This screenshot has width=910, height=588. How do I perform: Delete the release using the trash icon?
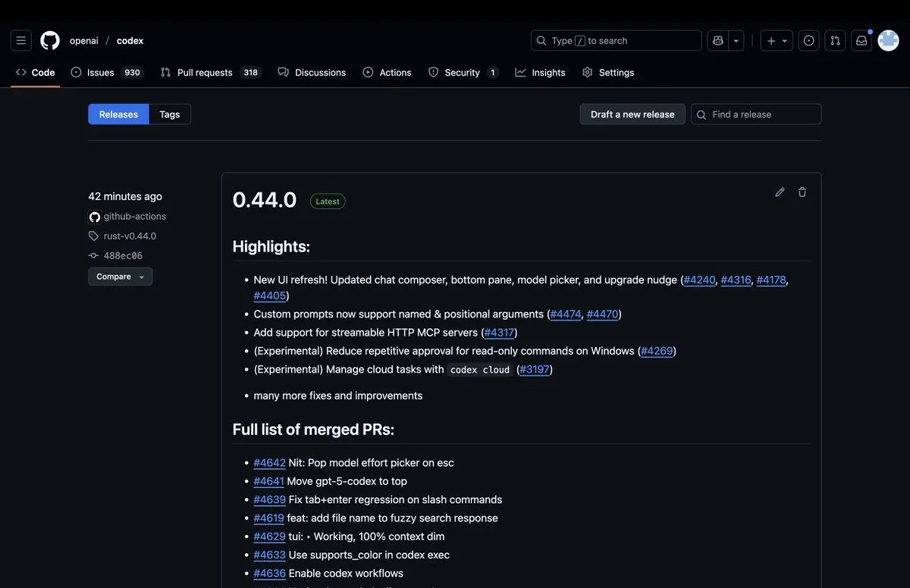802,192
